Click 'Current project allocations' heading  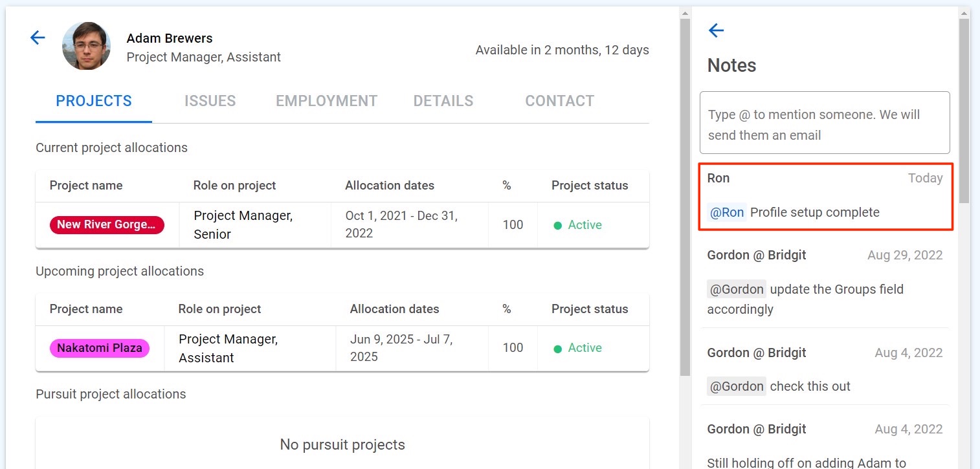click(111, 147)
